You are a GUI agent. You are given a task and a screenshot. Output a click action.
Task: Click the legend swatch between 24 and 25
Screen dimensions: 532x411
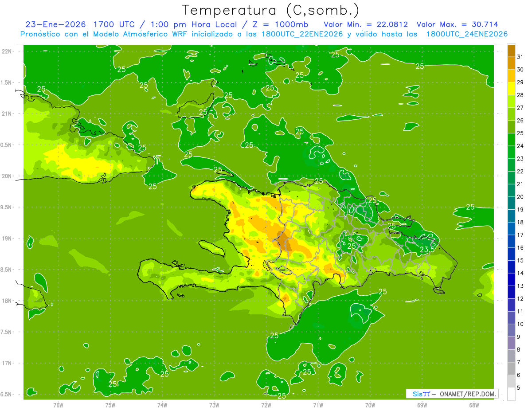tap(511, 139)
